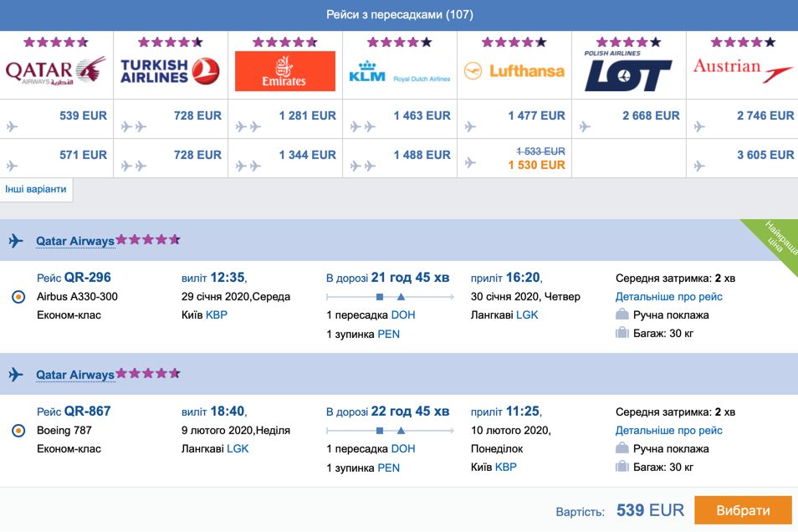Click the Рейси з пересадками (107) header tab

click(x=400, y=15)
